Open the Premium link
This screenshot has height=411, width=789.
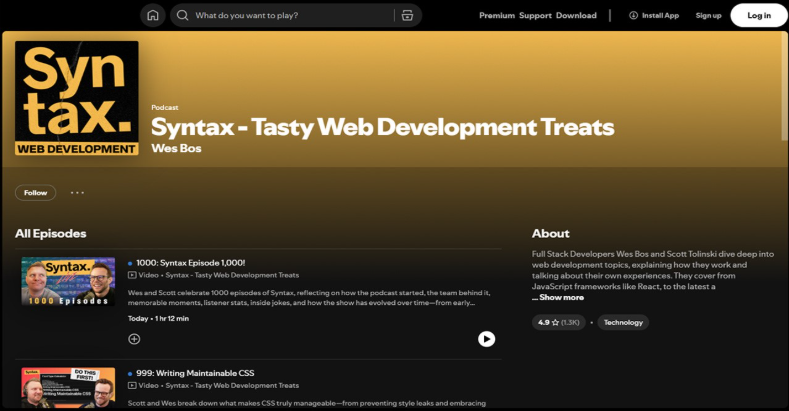(x=497, y=15)
